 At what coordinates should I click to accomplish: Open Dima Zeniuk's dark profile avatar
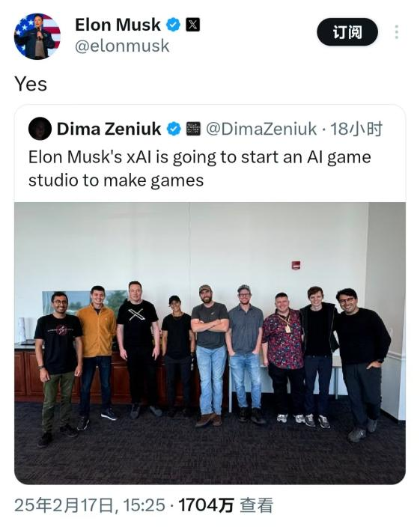point(40,129)
